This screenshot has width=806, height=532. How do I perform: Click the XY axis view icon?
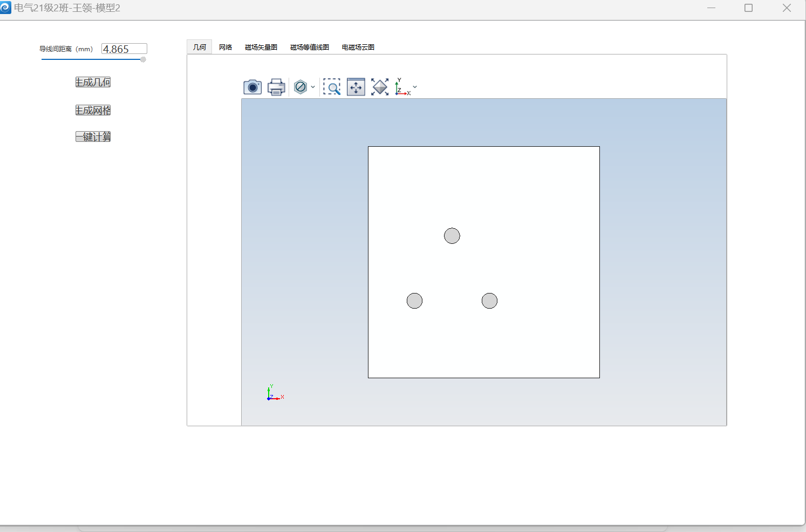point(402,87)
